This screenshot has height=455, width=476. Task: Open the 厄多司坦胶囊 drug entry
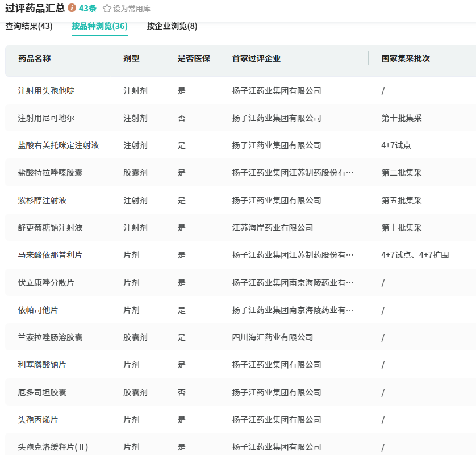(x=42, y=393)
